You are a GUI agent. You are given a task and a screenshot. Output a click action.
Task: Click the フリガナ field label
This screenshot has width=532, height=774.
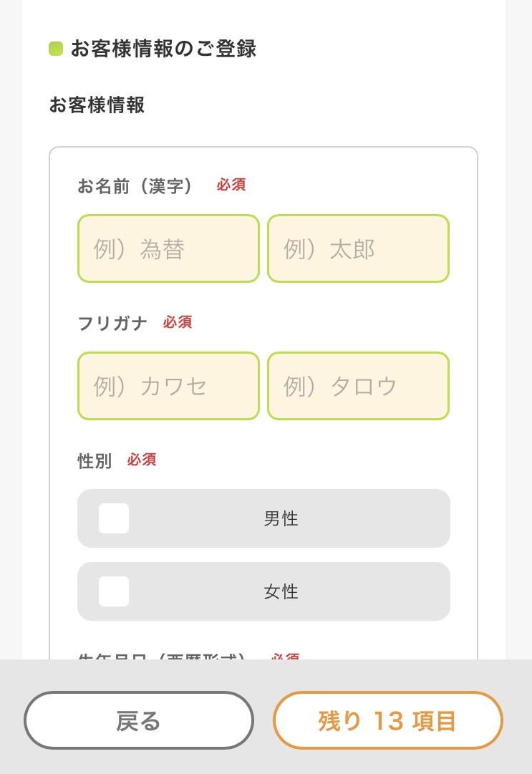tap(112, 324)
